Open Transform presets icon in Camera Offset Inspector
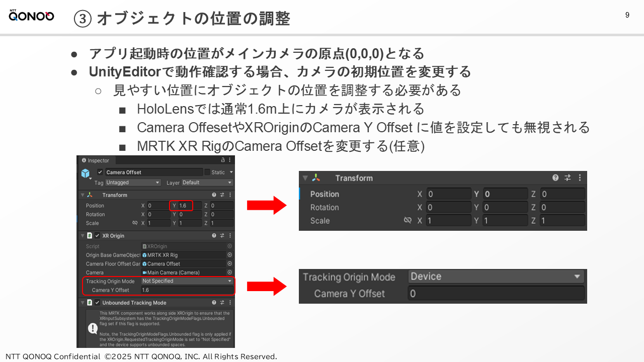The image size is (644, 362). coord(222,195)
